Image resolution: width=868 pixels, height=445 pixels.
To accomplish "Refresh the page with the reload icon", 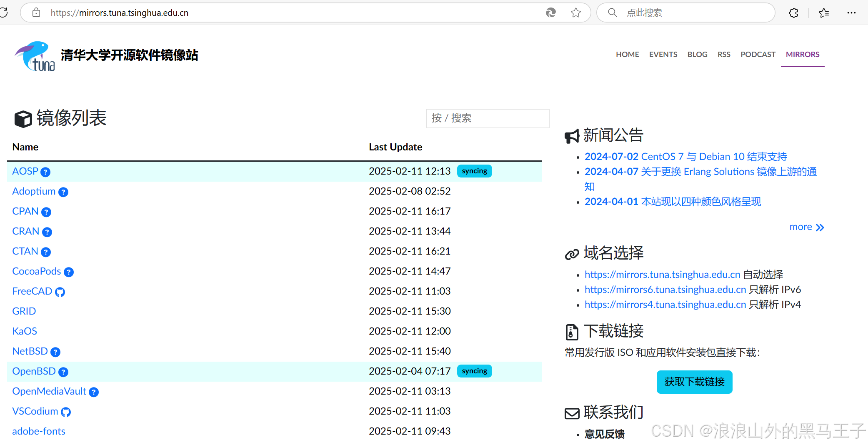I will [x=4, y=12].
